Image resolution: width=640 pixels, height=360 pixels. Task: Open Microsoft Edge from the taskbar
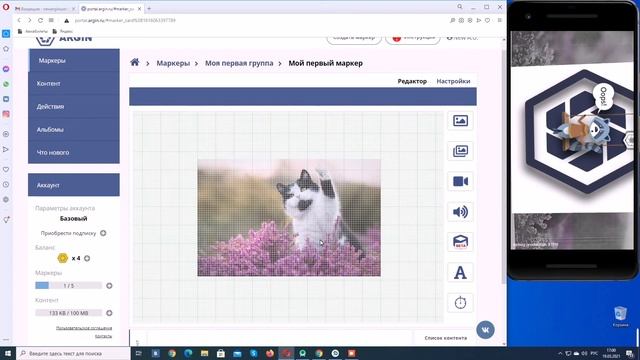(188, 353)
